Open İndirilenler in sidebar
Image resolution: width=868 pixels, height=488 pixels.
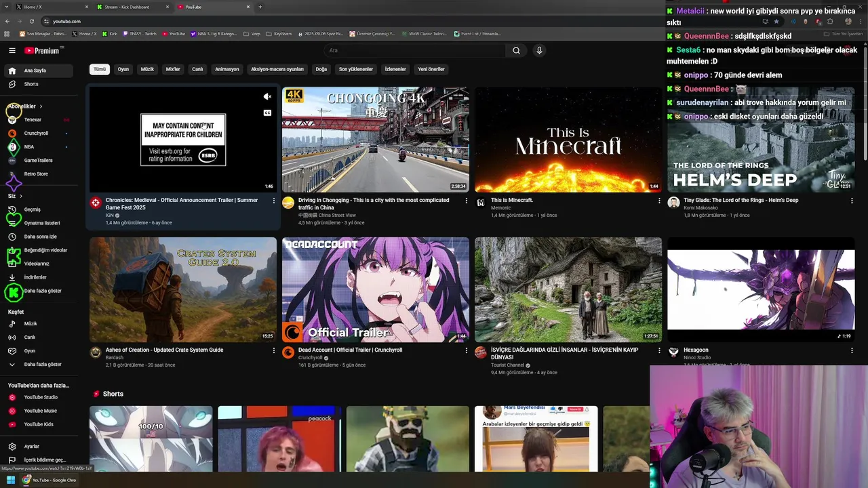tap(39, 277)
